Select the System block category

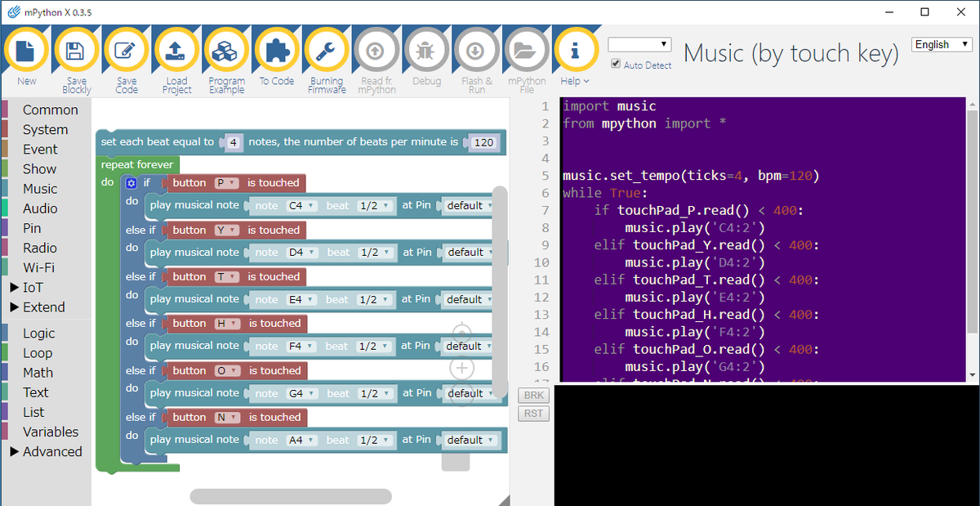pyautogui.click(x=45, y=129)
